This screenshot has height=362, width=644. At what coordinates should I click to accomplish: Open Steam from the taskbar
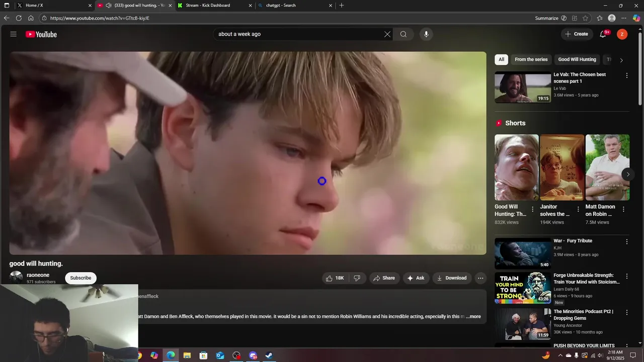point(269,355)
